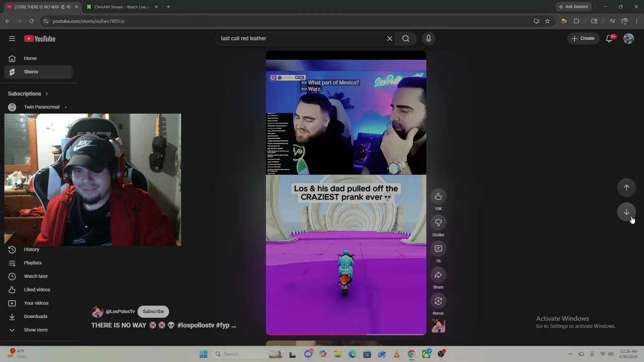
Task: Go to previous Short with up arrow
Action: pos(626,188)
